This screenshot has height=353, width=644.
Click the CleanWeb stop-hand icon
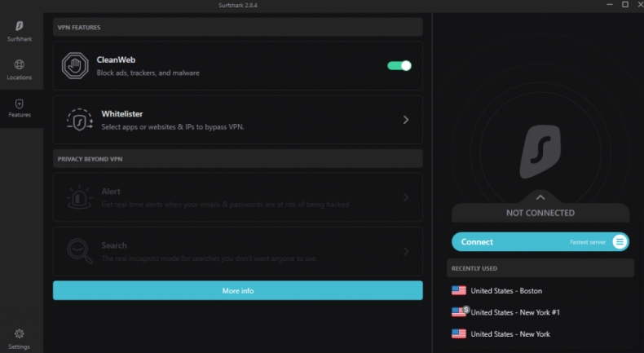[x=76, y=66]
